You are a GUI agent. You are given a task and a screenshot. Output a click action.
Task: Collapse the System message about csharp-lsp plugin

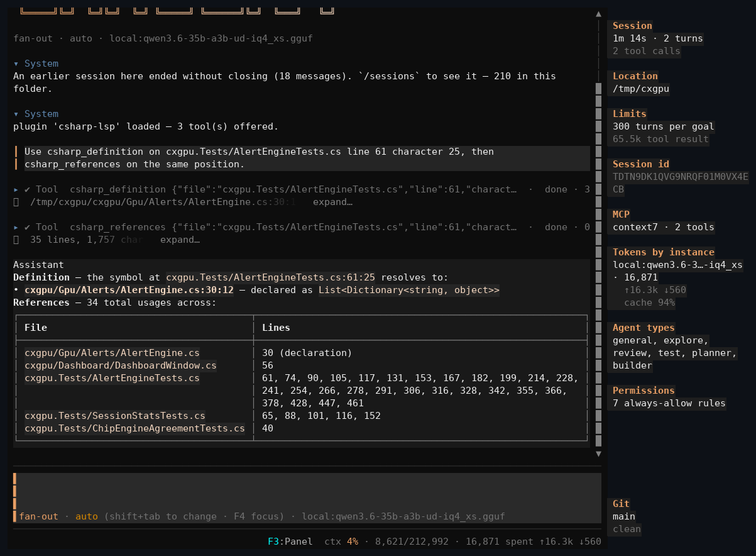(x=17, y=114)
